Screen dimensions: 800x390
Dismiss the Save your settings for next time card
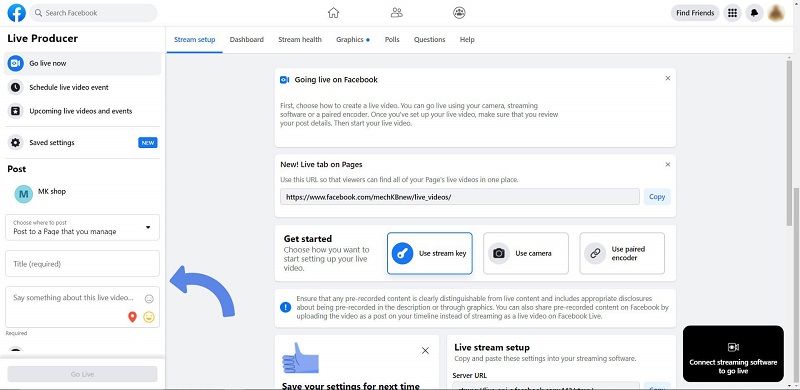click(426, 351)
